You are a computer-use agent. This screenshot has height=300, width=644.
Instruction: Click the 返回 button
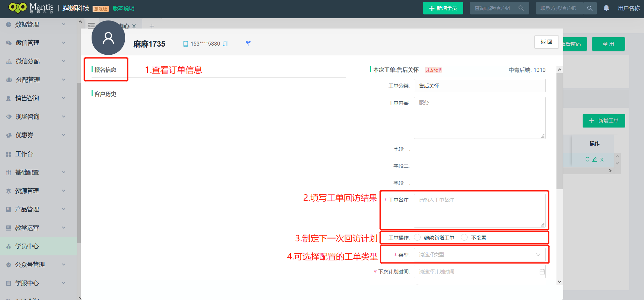(546, 42)
